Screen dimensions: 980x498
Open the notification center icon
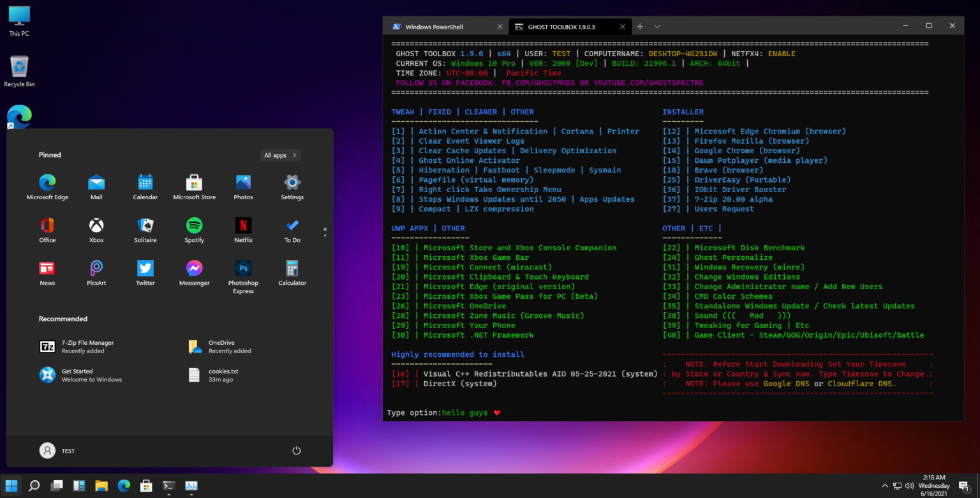[965, 486]
